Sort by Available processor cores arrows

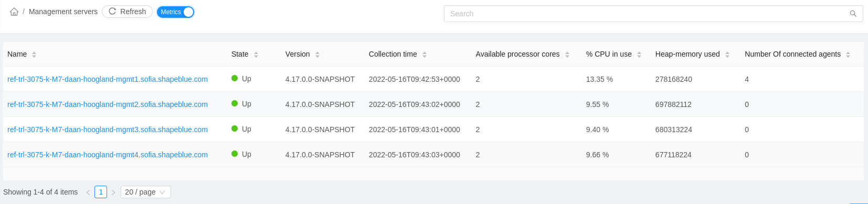[x=567, y=55]
